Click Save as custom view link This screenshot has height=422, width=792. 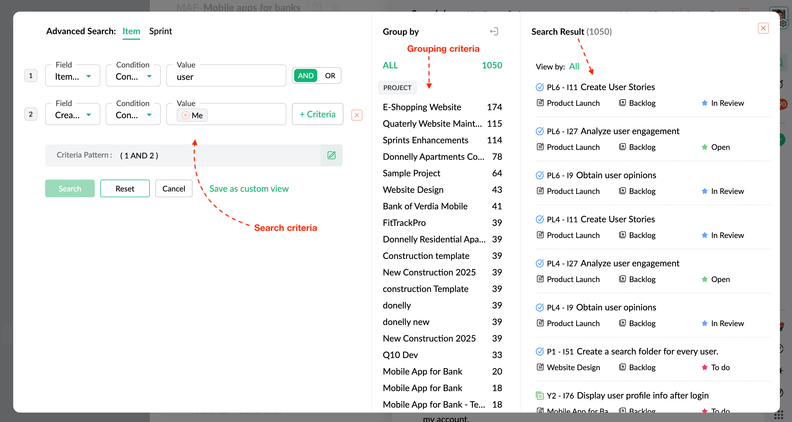[x=249, y=189]
